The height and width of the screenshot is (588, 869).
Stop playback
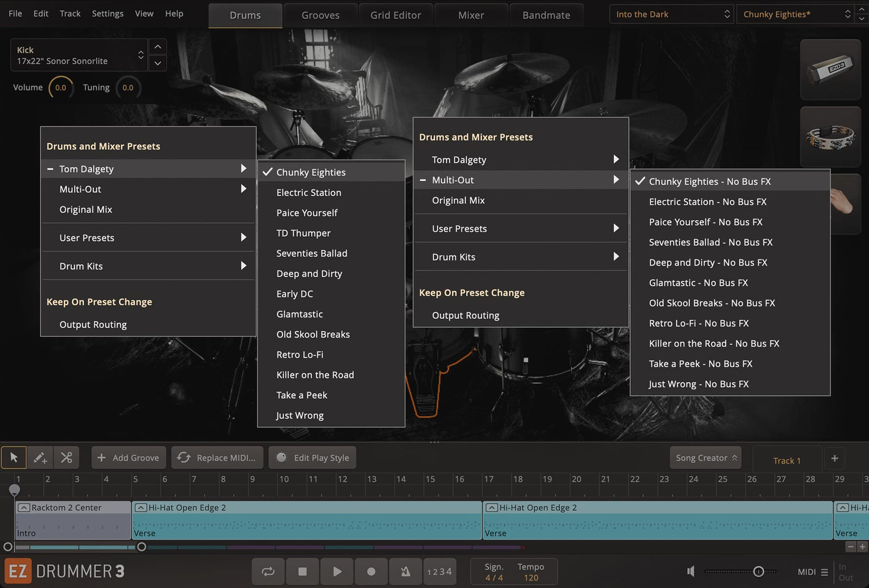point(303,571)
